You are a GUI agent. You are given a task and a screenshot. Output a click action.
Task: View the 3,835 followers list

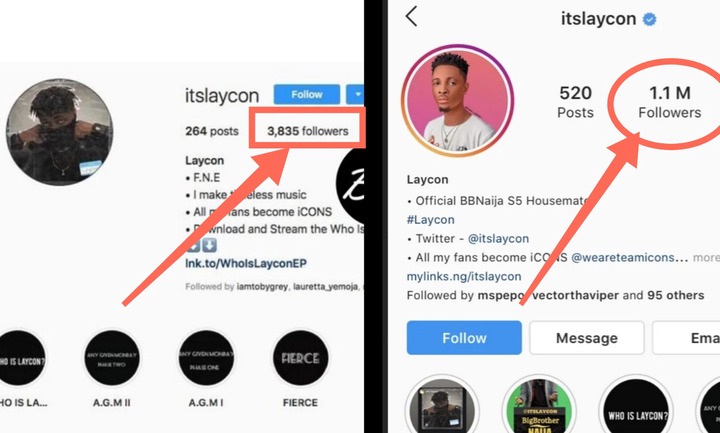coord(308,131)
